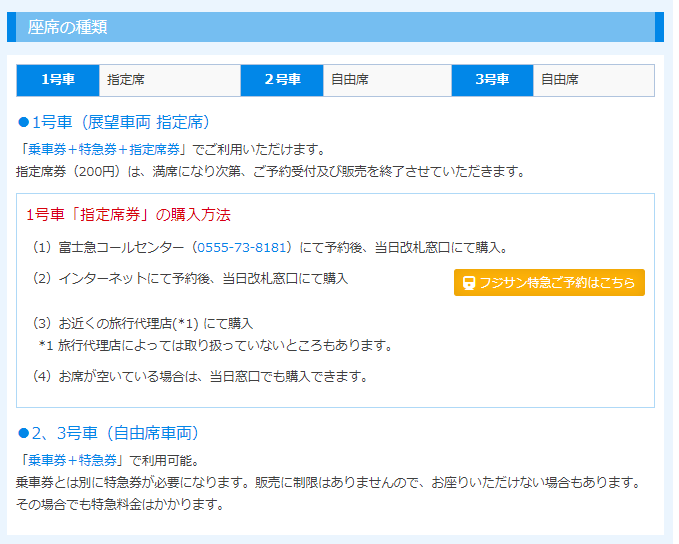Select the 3号車 table header cell

(x=492, y=80)
